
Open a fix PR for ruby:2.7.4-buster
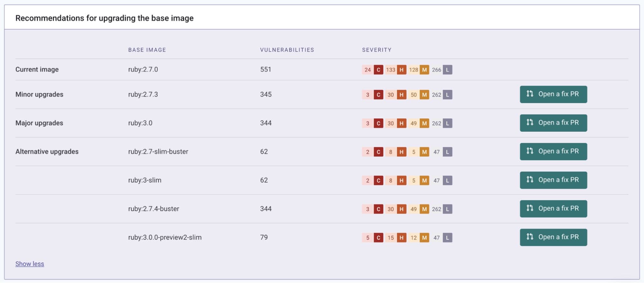tap(553, 209)
